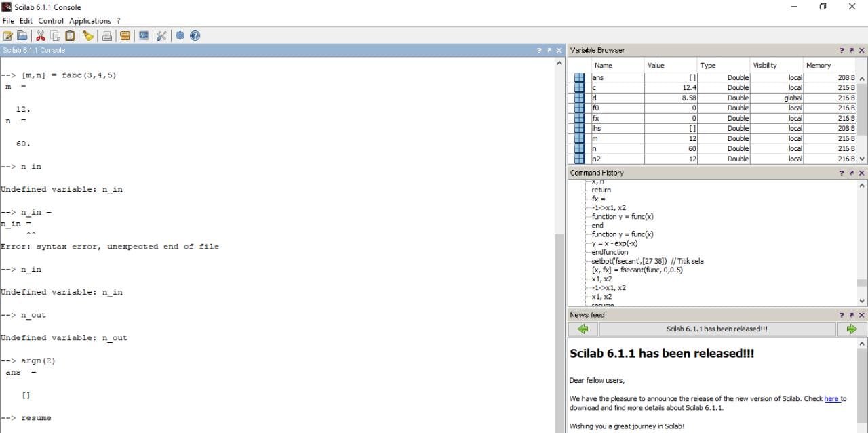868x433 pixels.
Task: Sort variables by Memory column header
Action: click(829, 66)
